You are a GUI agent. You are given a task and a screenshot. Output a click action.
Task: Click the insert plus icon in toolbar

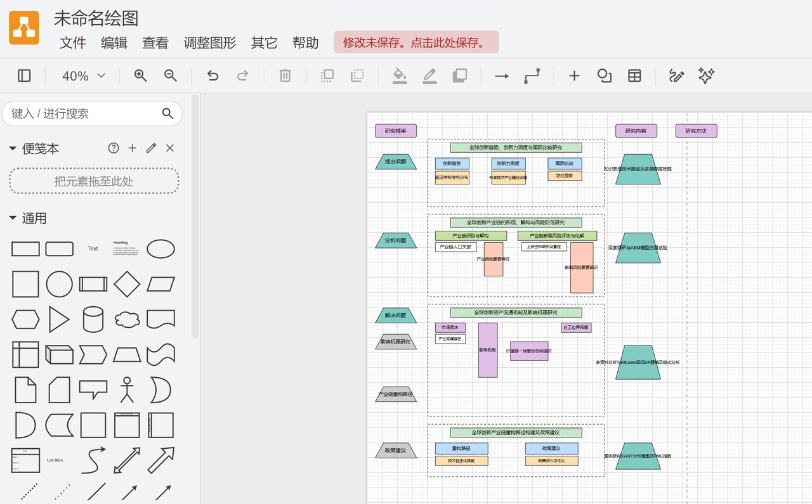click(574, 76)
